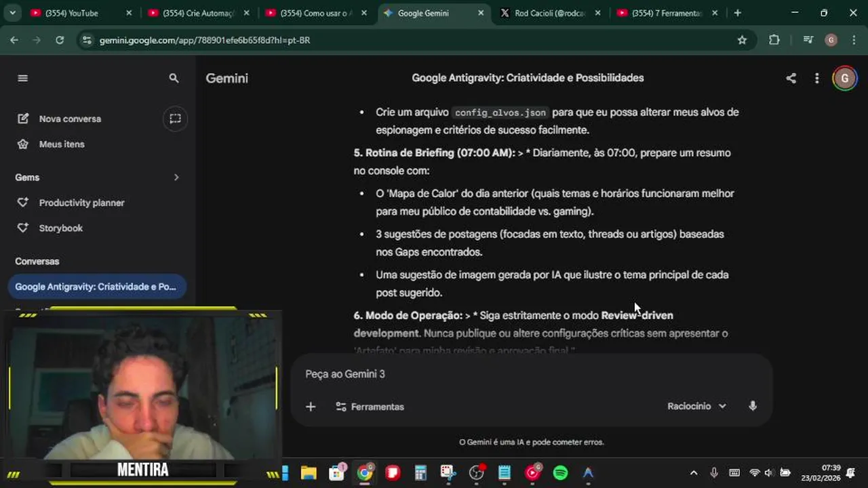The image size is (868, 488).
Task: Open the Storybook gem
Action: click(61, 228)
